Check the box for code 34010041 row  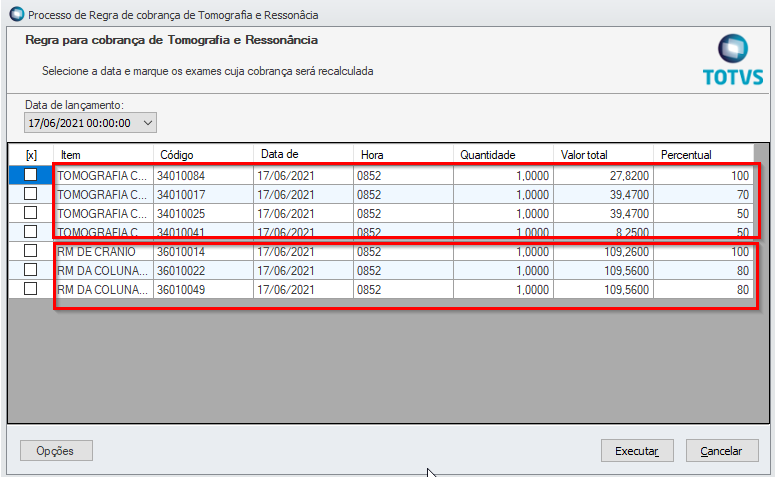31,231
